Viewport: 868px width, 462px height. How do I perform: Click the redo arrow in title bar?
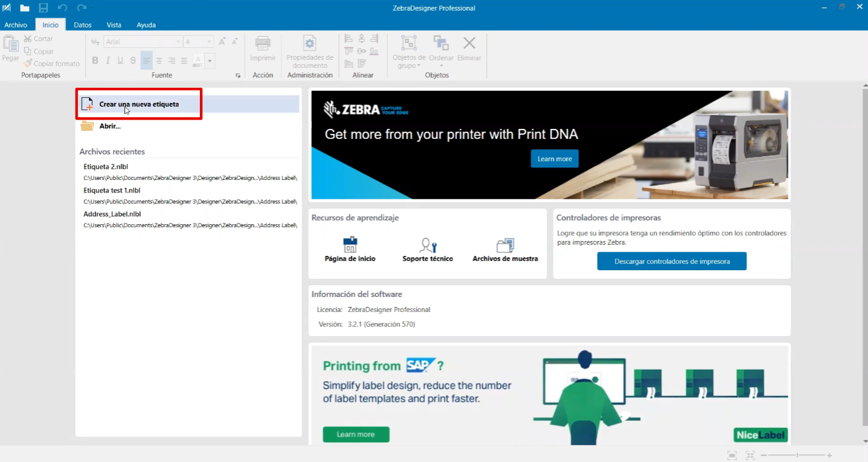pyautogui.click(x=82, y=8)
